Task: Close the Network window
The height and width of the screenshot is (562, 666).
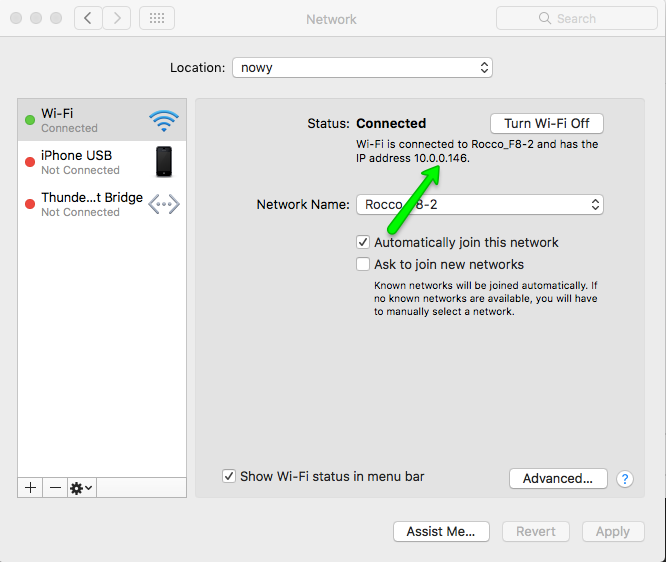Action: (16, 18)
